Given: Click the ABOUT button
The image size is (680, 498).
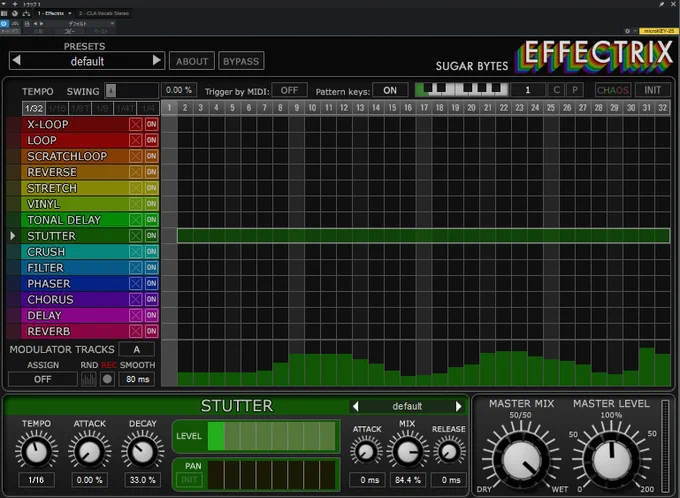Looking at the screenshot, I should coord(192,61).
